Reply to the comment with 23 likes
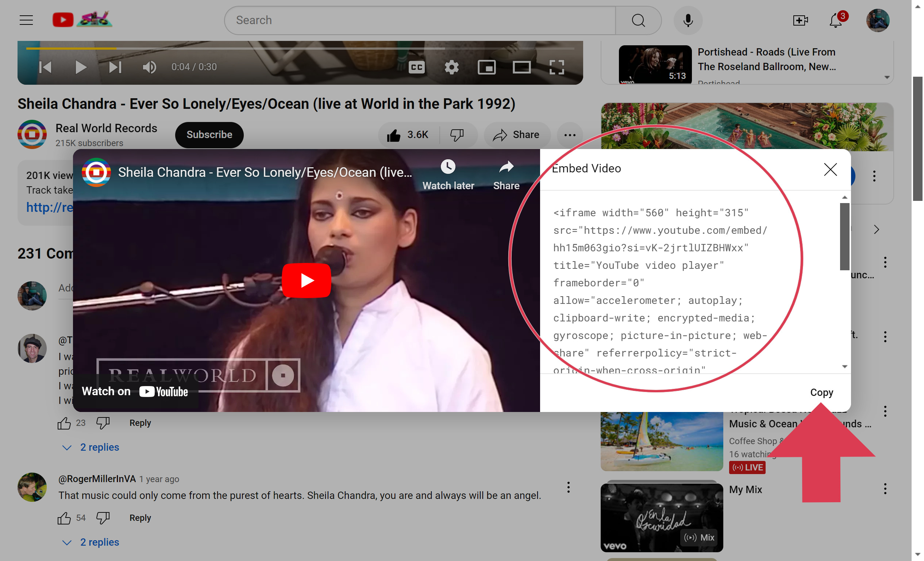 (x=140, y=423)
